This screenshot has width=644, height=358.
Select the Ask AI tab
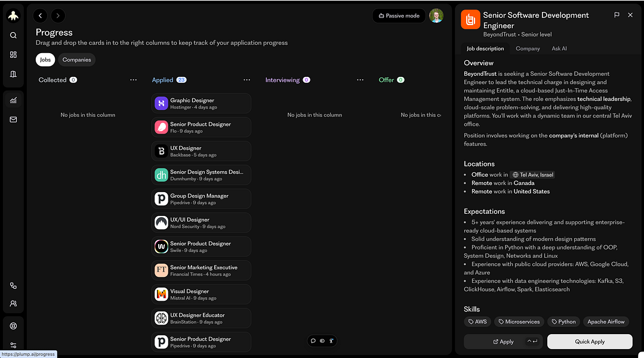tap(559, 48)
